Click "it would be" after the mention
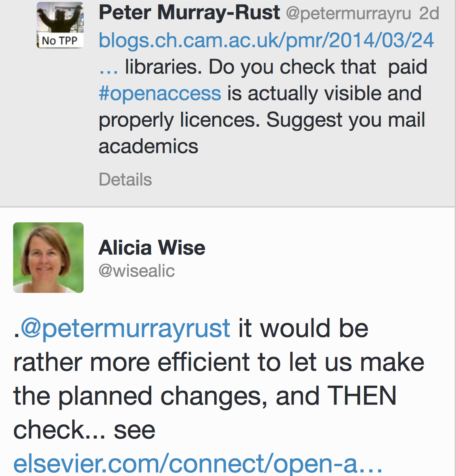456x476 pixels. click(x=303, y=328)
